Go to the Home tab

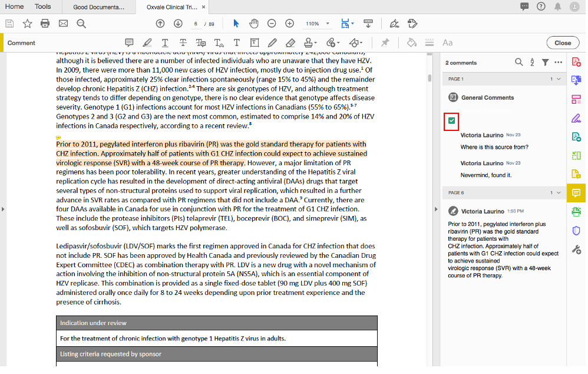pos(15,6)
